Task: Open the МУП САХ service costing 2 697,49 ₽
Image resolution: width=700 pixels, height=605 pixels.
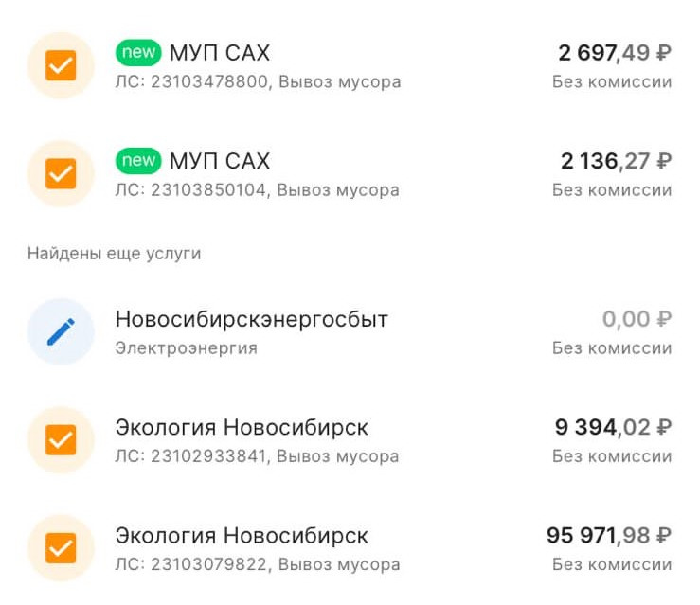Action: coord(220,53)
